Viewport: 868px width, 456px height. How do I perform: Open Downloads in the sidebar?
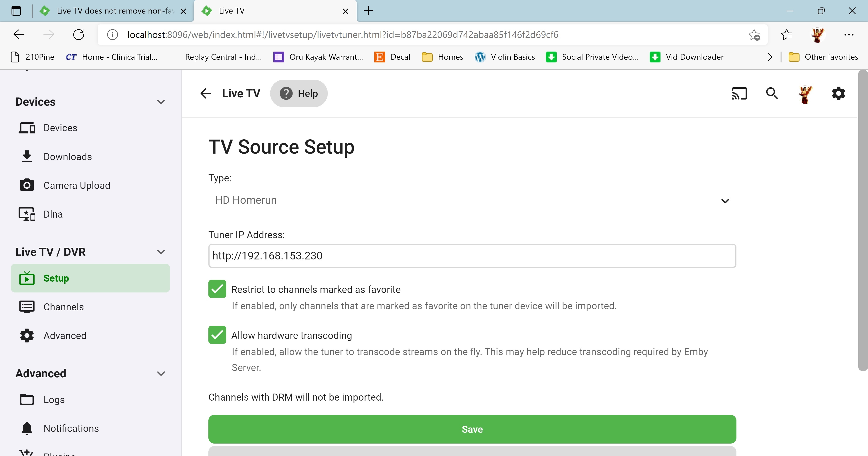coord(67,157)
